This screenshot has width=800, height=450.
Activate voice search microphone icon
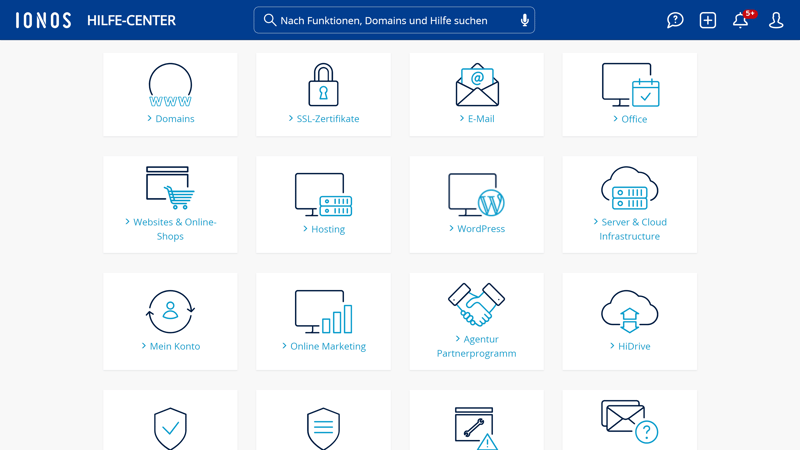(524, 20)
